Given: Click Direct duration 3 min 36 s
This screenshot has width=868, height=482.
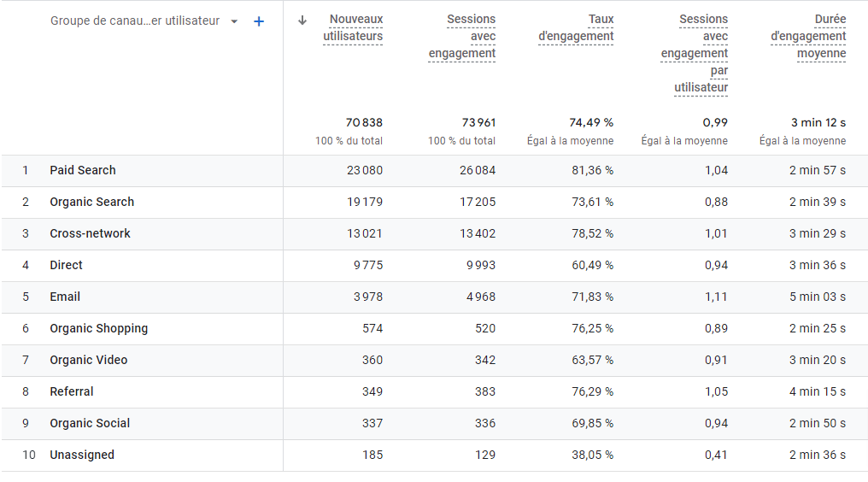Looking at the screenshot, I should 818,266.
